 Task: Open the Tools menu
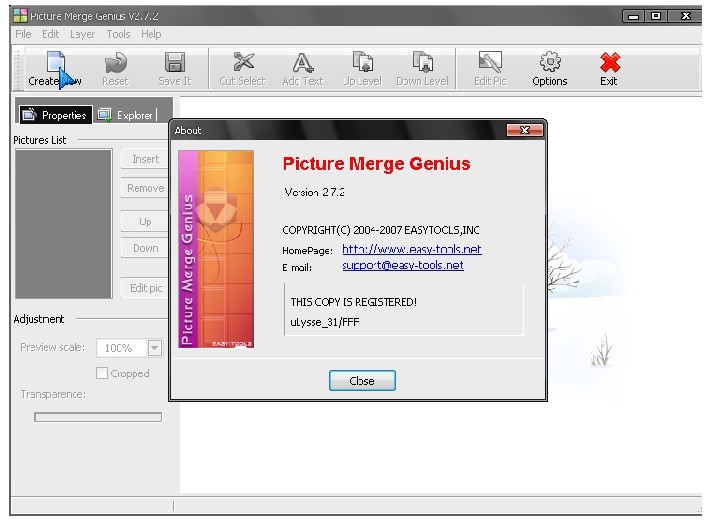[118, 34]
